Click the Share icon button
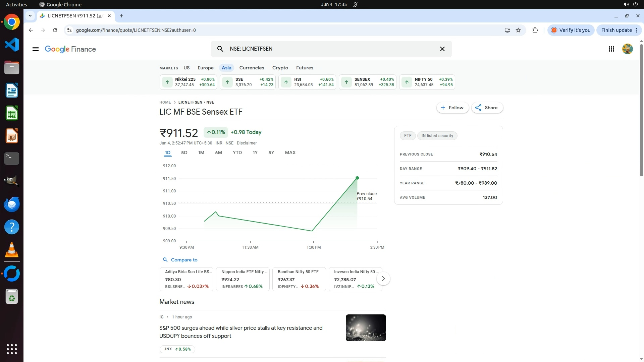The height and width of the screenshot is (362, 644). [x=487, y=108]
